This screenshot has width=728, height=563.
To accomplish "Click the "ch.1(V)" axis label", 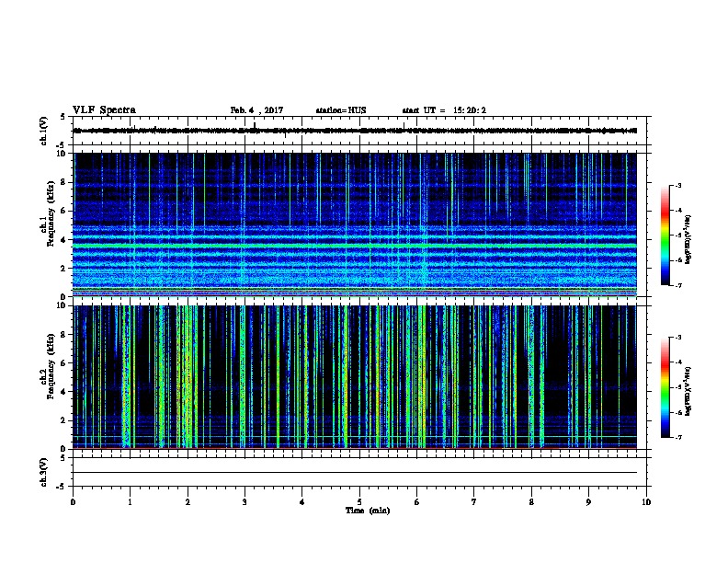I will tap(43, 131).
